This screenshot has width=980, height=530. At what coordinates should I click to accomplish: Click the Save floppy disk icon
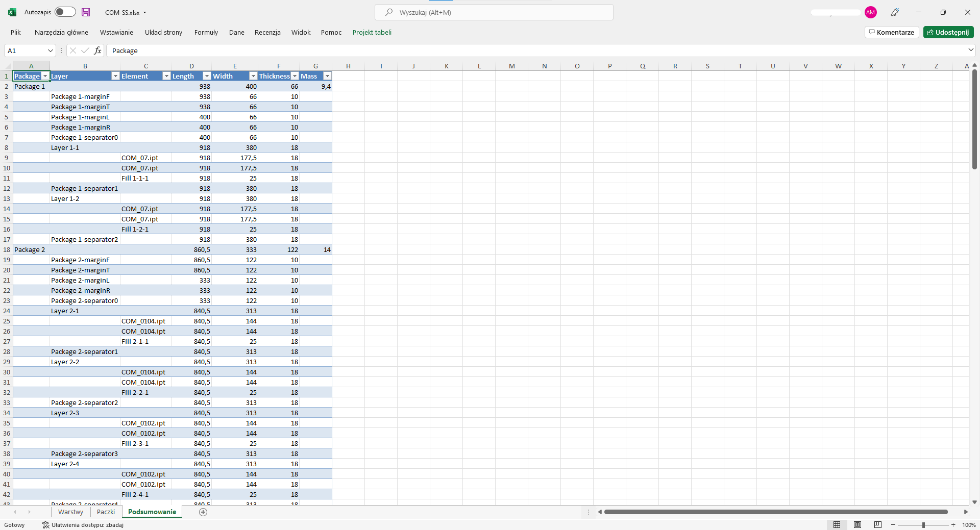[86, 12]
